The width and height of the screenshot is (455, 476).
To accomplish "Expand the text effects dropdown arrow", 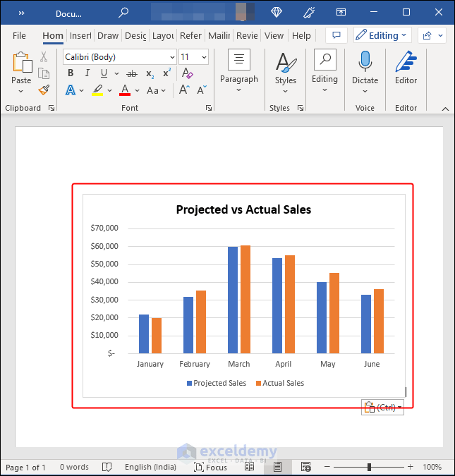I will click(x=81, y=90).
